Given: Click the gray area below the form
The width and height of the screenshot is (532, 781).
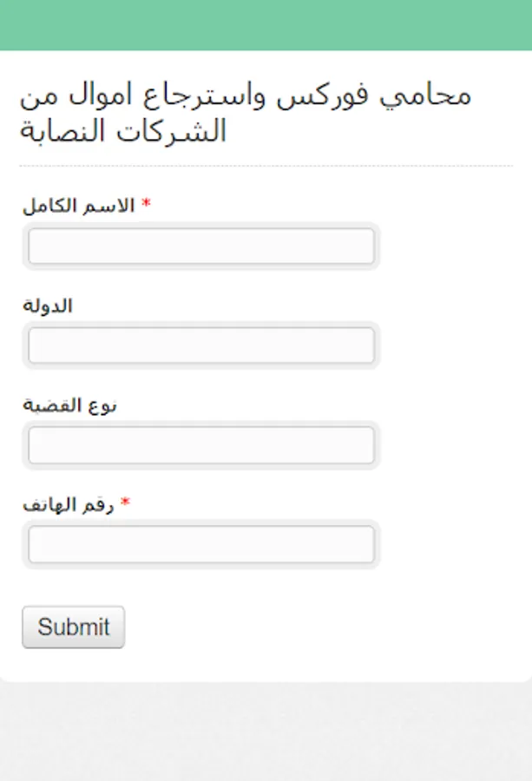Looking at the screenshot, I should (x=266, y=732).
